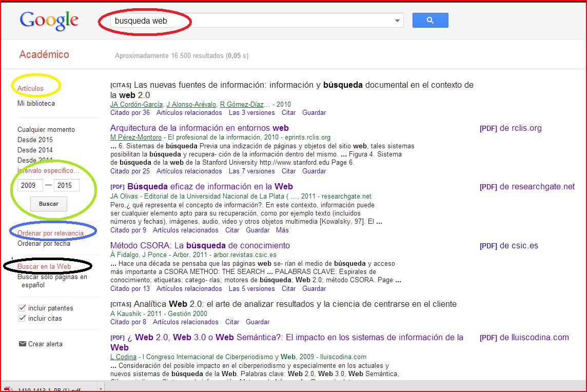Click the 2009 start year input field
This screenshot has width=587, height=392.
(29, 186)
